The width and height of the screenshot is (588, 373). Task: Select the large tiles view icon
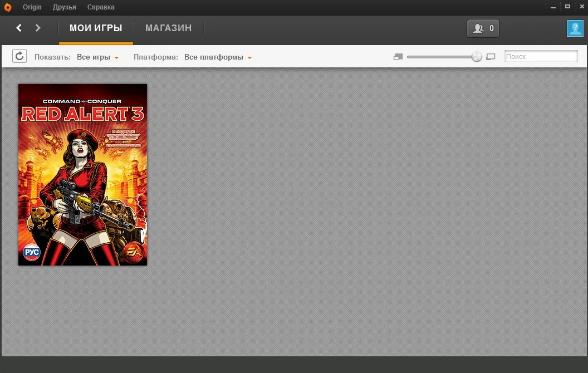pos(491,57)
